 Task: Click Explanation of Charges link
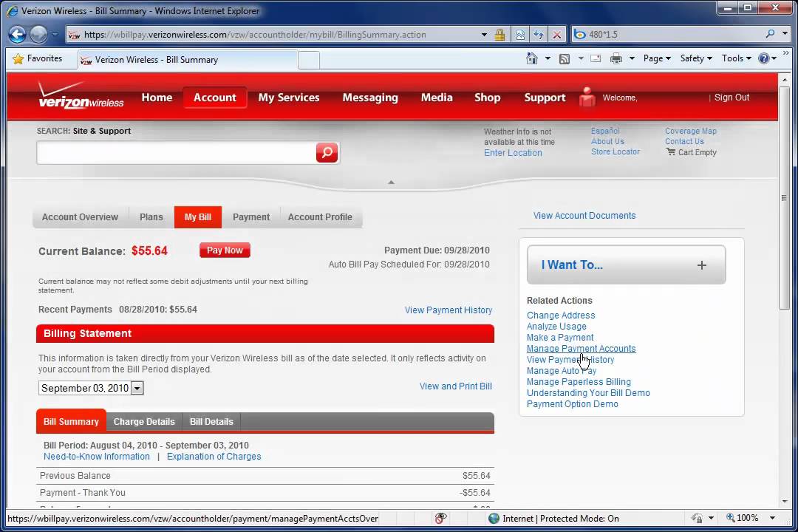(214, 457)
